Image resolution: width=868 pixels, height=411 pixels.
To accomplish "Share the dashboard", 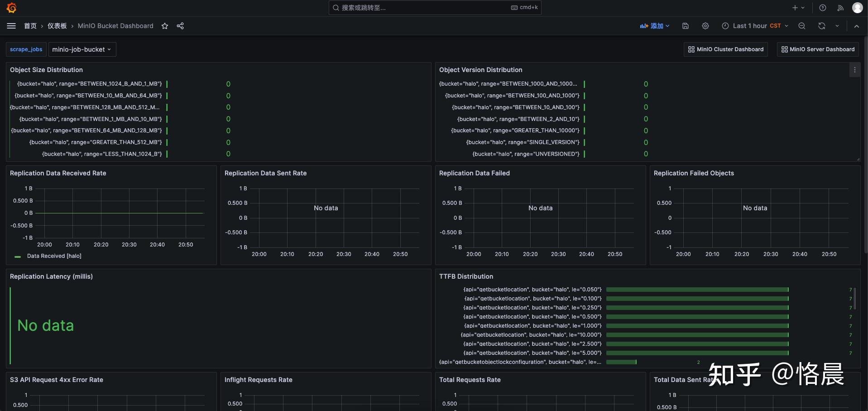I will pos(180,26).
